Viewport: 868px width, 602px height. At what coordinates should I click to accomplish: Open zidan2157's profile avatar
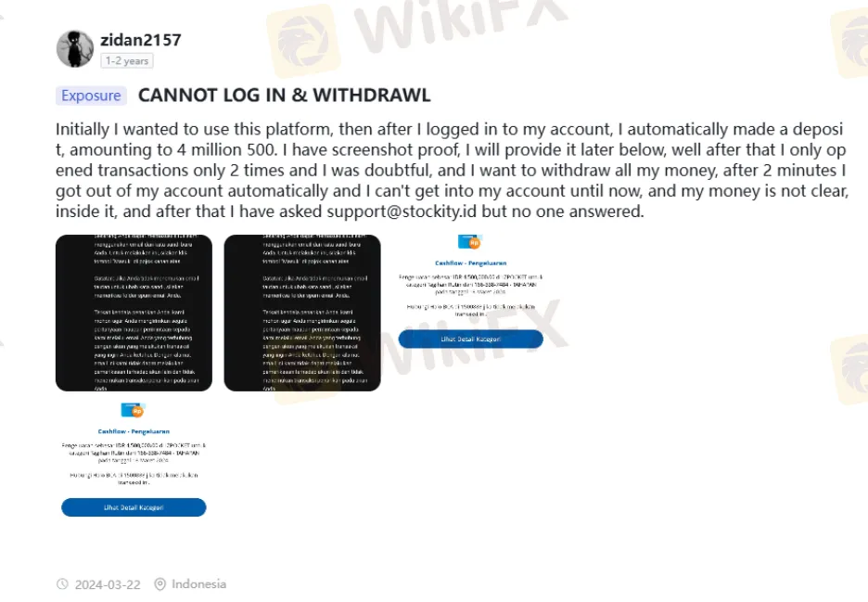tap(75, 49)
